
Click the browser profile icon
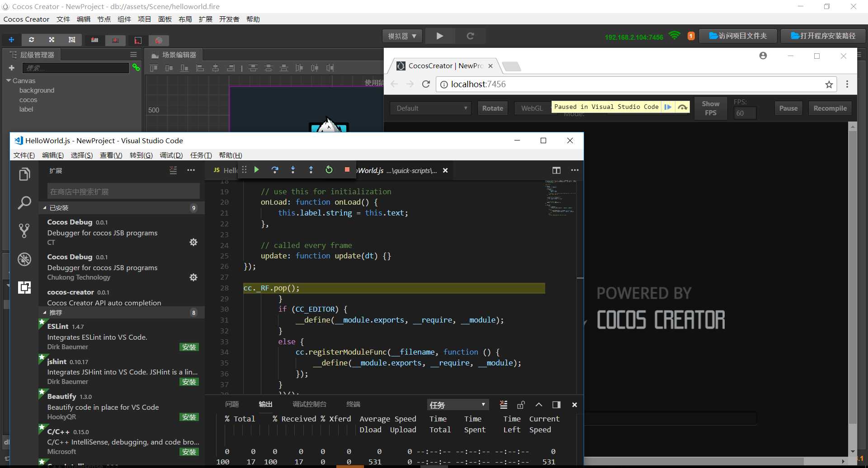(763, 56)
